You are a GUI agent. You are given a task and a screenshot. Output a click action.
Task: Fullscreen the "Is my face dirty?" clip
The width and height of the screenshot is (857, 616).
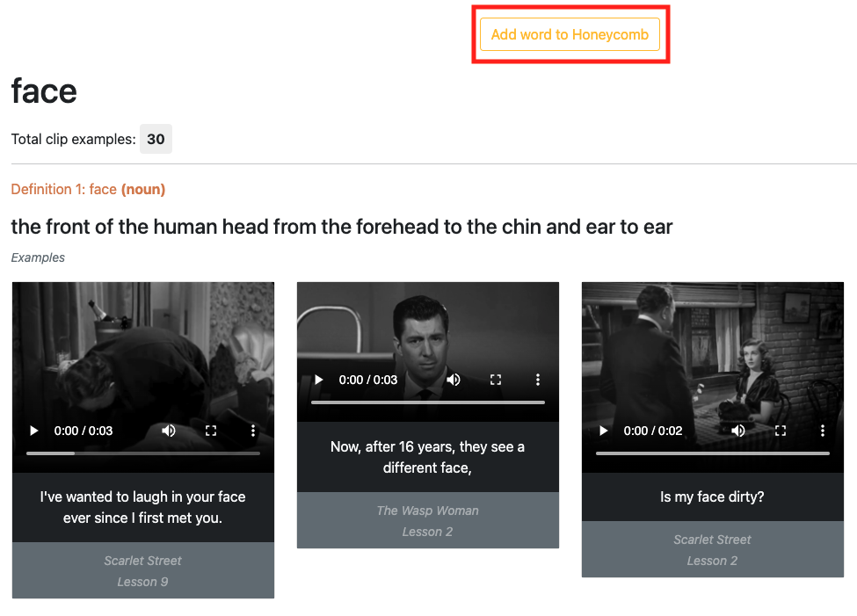pyautogui.click(x=781, y=431)
